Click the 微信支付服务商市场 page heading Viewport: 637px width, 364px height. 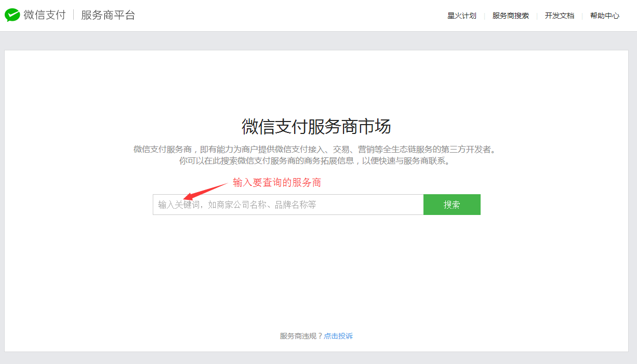316,126
